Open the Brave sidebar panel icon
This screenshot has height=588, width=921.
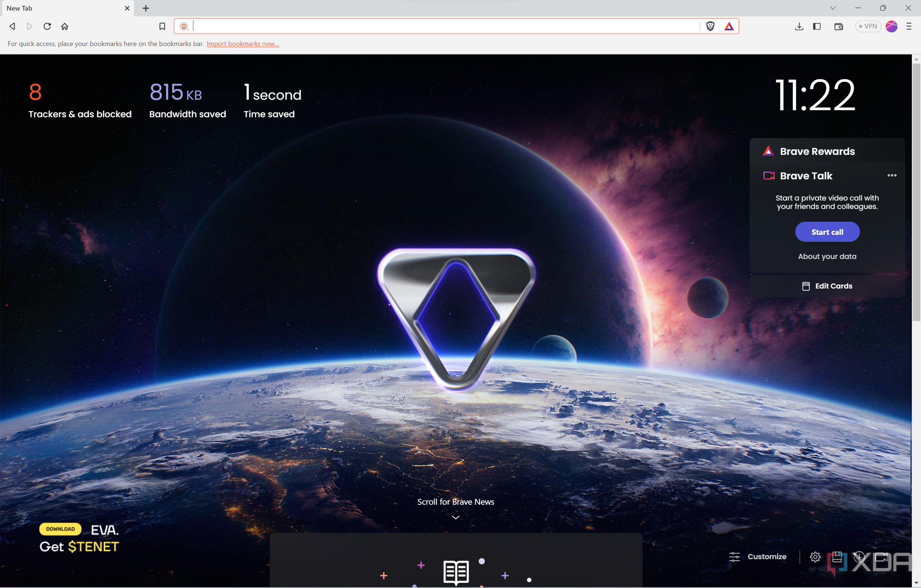point(818,26)
